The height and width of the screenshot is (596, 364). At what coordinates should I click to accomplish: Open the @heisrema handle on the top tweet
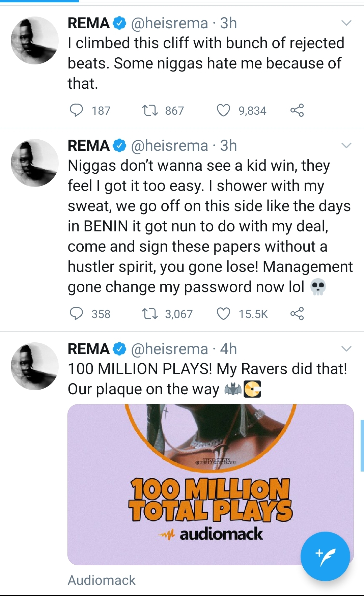point(169,23)
